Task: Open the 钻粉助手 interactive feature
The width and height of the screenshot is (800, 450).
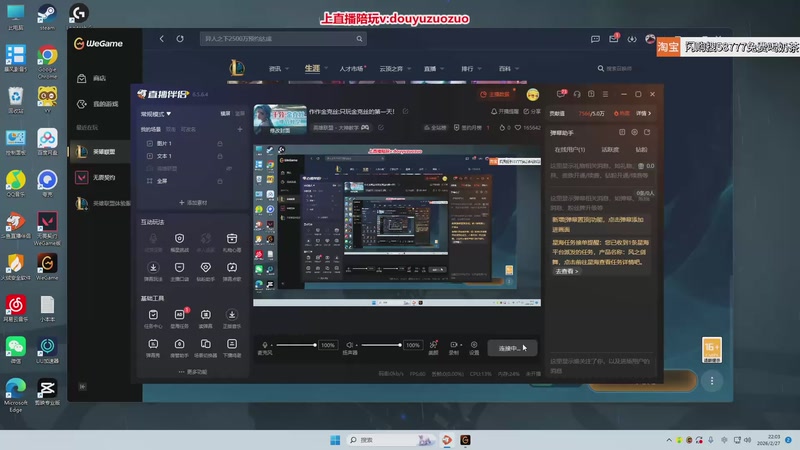Action: [206, 271]
